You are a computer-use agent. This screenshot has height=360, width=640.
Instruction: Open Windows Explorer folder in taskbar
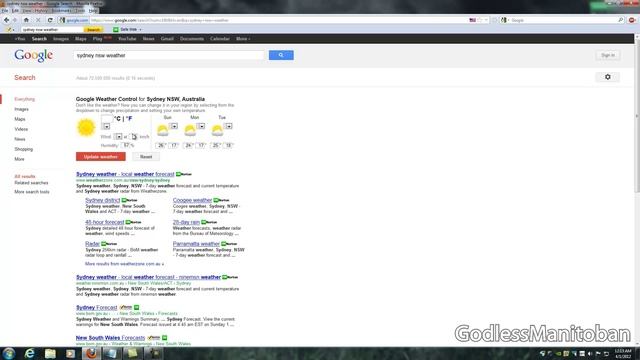pyautogui.click(x=50, y=353)
